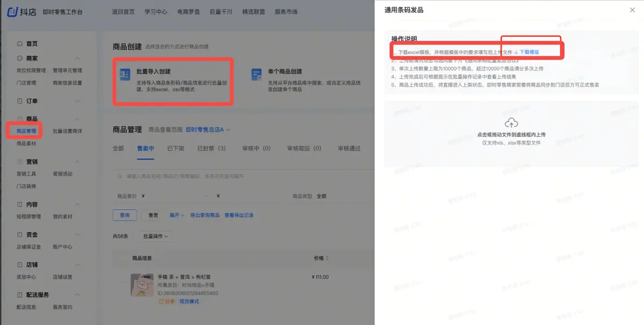This screenshot has height=325, width=644.
Task: Click the 重置 reset button
Action: [x=153, y=215]
